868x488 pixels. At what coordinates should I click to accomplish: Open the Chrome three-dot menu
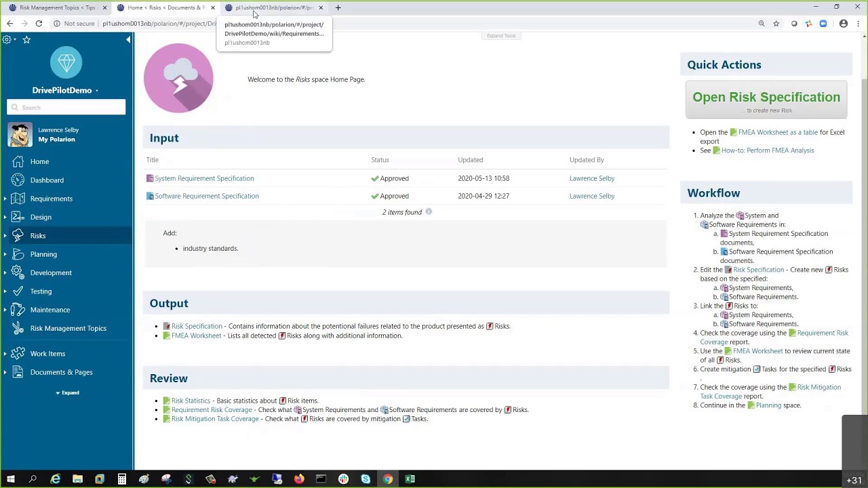pyautogui.click(x=858, y=24)
